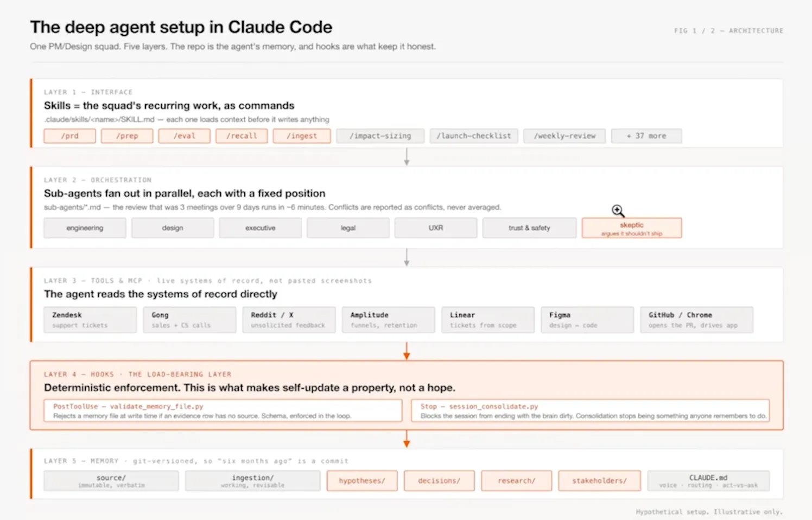Click 'Hypothetical setup. Illustrative only.' footnote

pos(709,512)
